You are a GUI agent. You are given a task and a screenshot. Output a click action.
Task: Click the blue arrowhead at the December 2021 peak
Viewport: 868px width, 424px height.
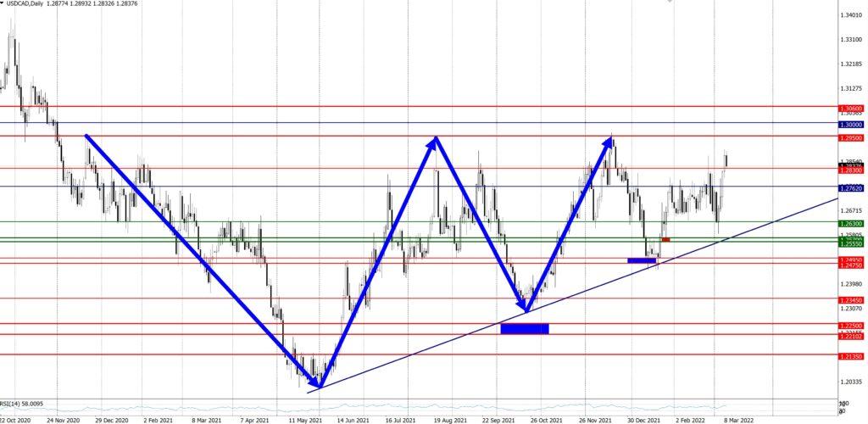[608, 140]
